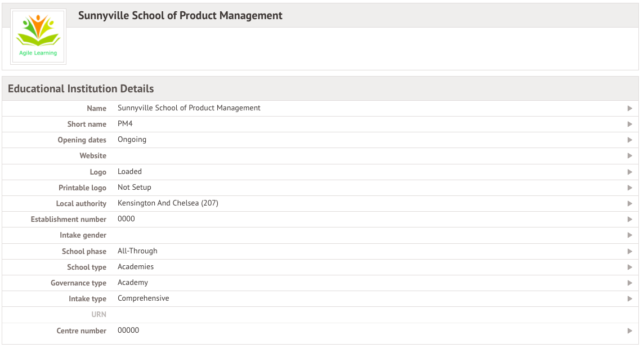
Task: Click the Website row arrow icon
Action: 629,156
